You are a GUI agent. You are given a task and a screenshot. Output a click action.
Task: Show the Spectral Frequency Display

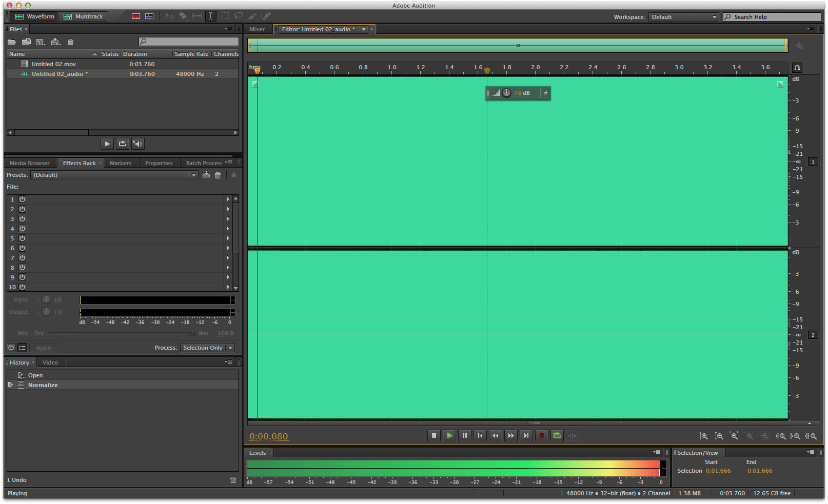tap(136, 16)
